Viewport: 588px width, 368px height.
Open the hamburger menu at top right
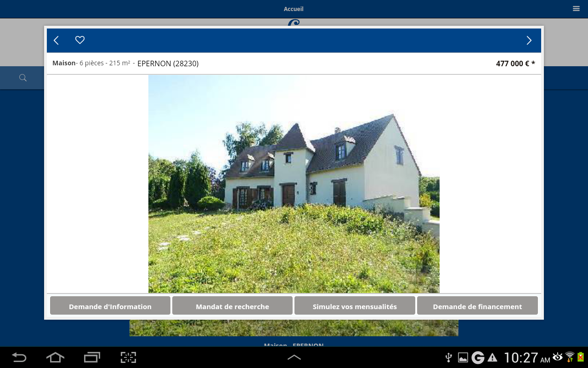pos(576,8)
